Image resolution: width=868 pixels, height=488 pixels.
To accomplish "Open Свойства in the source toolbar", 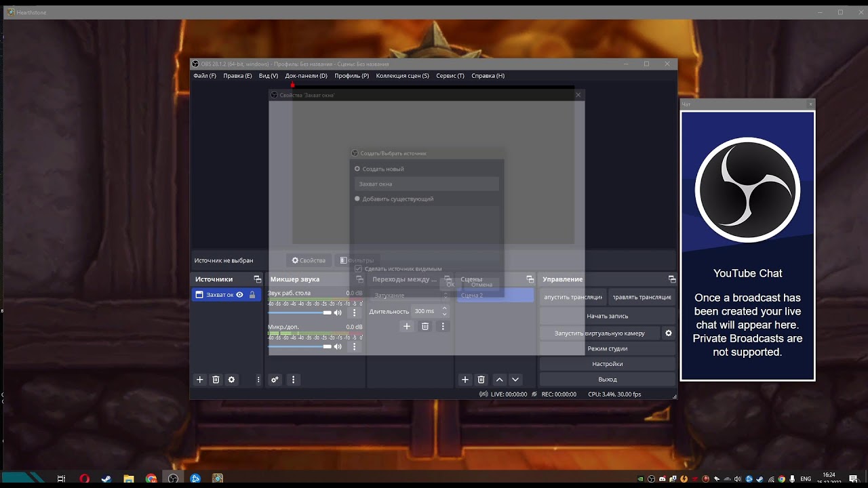I will coord(309,260).
